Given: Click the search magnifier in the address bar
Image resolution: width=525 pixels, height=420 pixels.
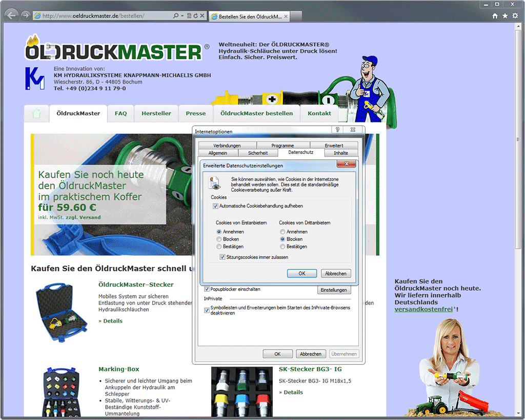Looking at the screenshot, I should pyautogui.click(x=175, y=16).
